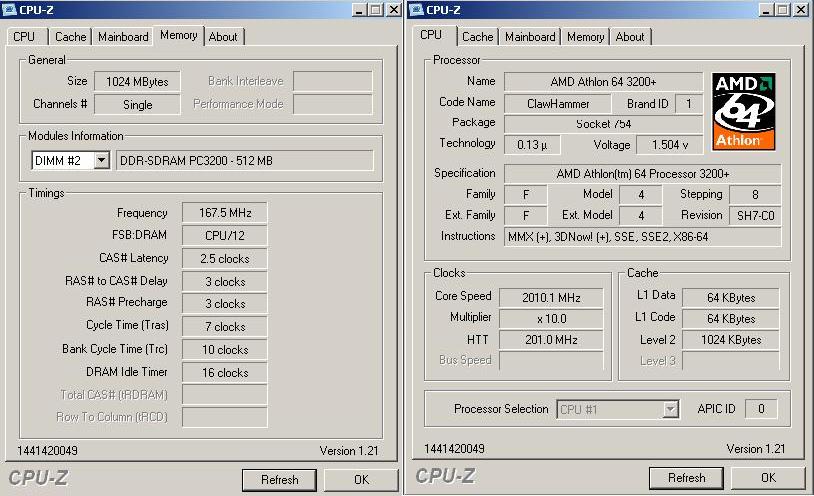814x496 pixels.
Task: Minimize the right CPU-Z window
Action: [766, 10]
